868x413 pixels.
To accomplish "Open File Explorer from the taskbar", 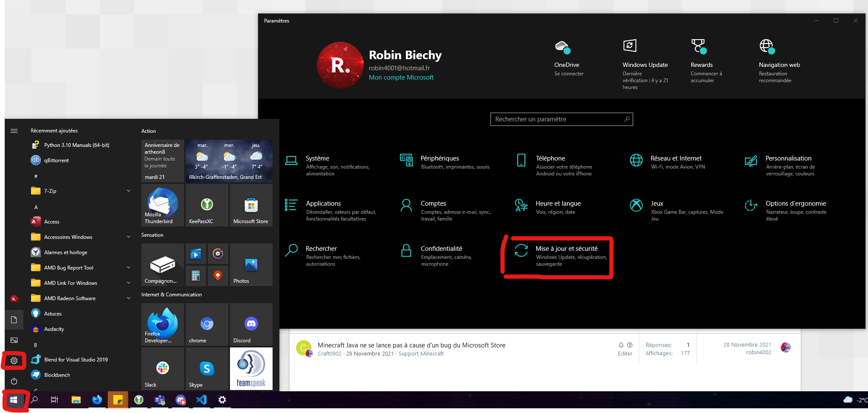I will pyautogui.click(x=76, y=400).
